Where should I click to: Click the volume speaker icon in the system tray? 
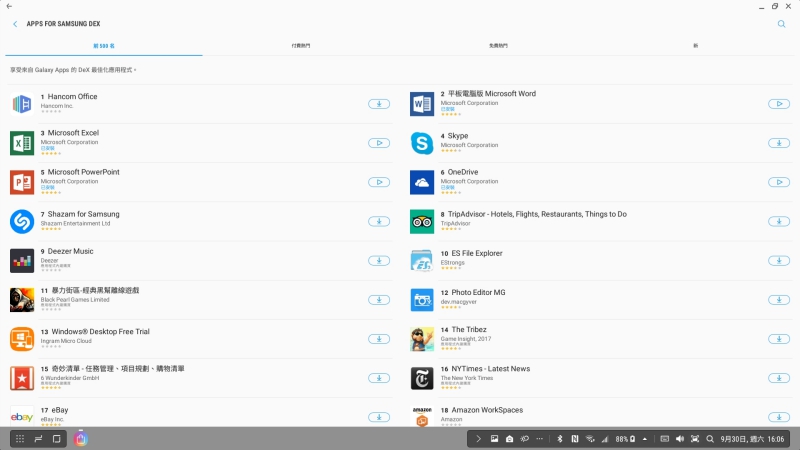680,439
